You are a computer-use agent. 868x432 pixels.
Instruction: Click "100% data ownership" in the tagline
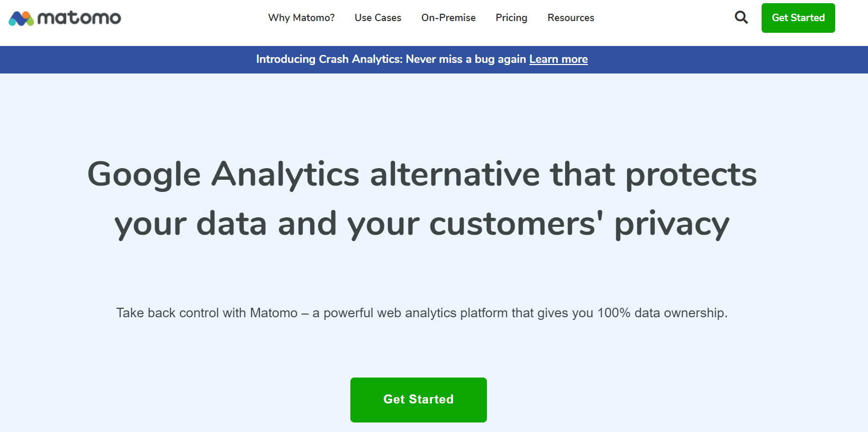(x=662, y=313)
